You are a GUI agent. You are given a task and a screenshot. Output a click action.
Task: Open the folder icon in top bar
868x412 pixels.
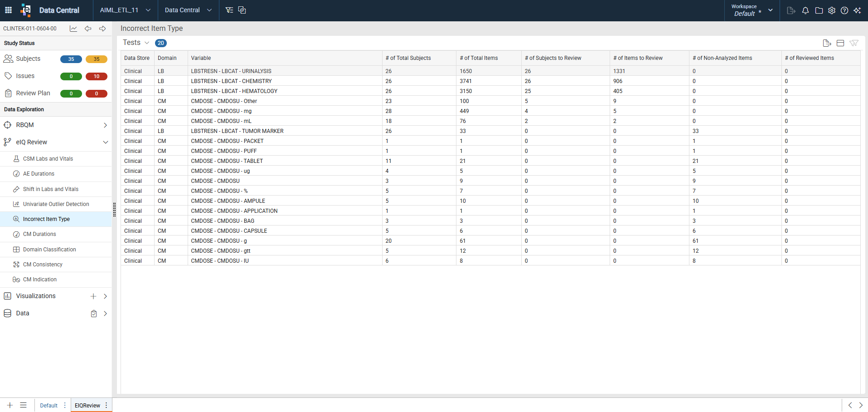tap(819, 10)
